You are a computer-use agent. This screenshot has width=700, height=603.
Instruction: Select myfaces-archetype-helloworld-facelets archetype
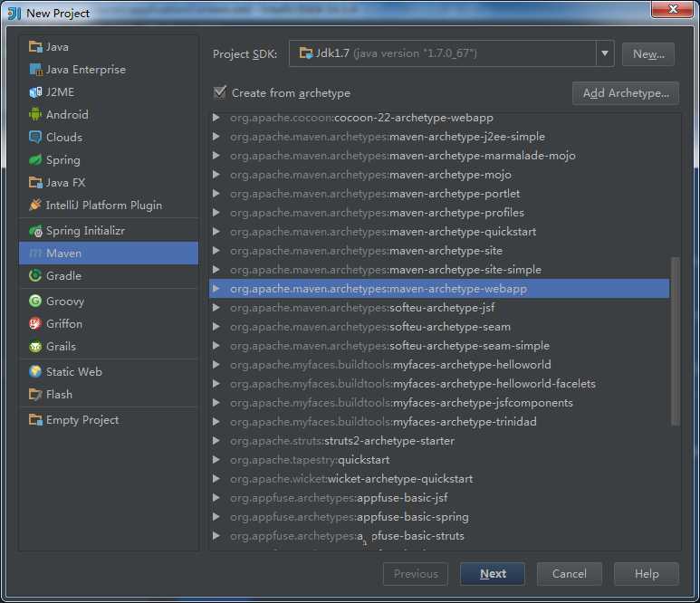(439, 383)
